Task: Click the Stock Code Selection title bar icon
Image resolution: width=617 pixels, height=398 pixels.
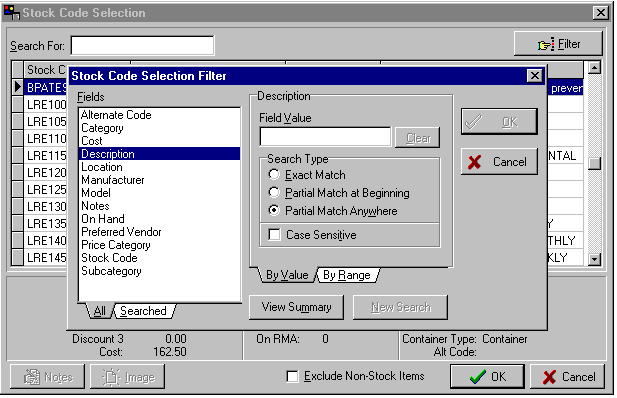Action: [x=11, y=12]
